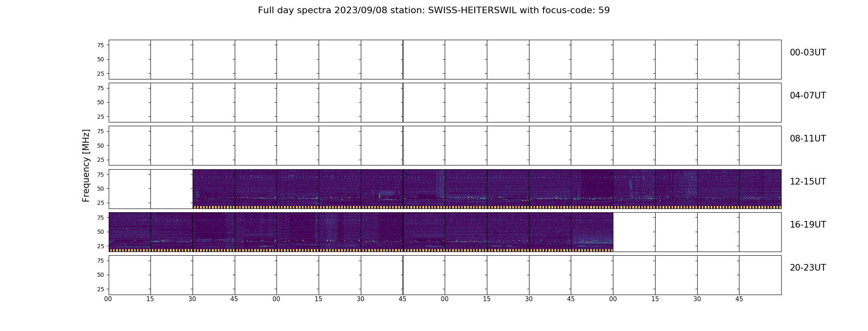868x331 pixels.
Task: Select the 25 tick of the 04-07UT row
Action: tap(100, 117)
